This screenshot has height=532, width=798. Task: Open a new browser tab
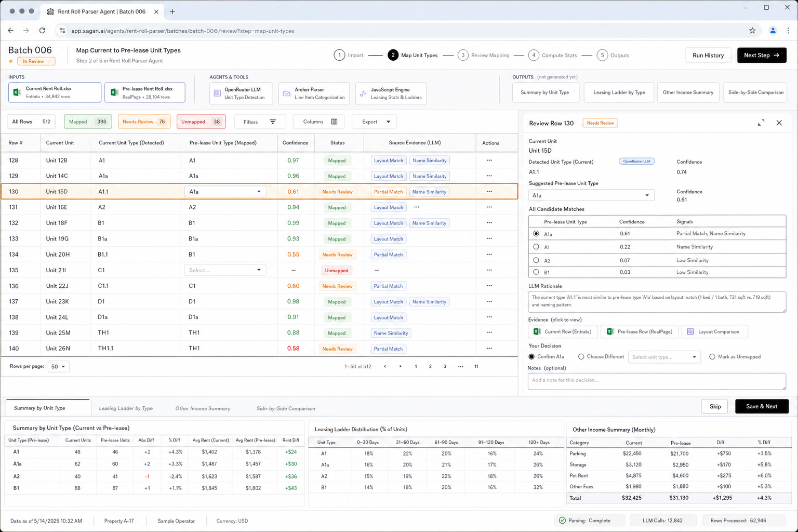point(172,11)
